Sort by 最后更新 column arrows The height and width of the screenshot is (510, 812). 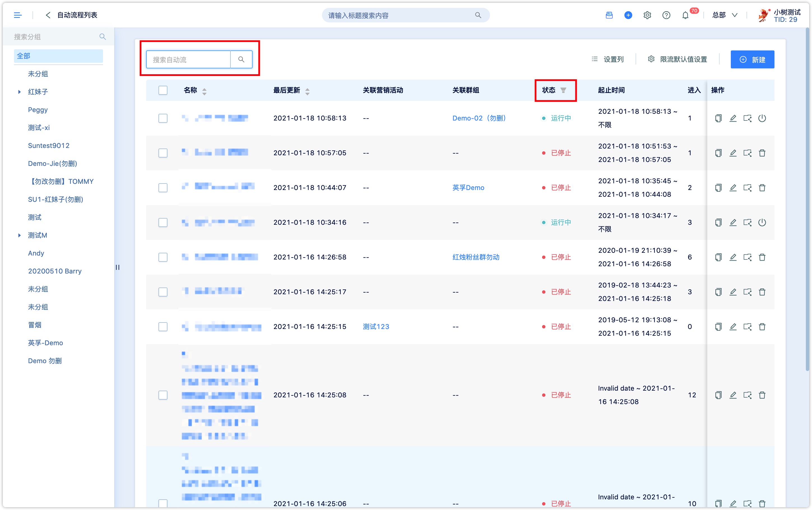[x=307, y=91]
